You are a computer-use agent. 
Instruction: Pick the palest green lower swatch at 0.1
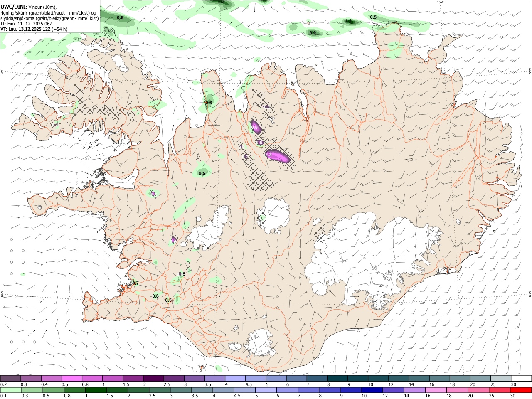[x=11, y=390]
